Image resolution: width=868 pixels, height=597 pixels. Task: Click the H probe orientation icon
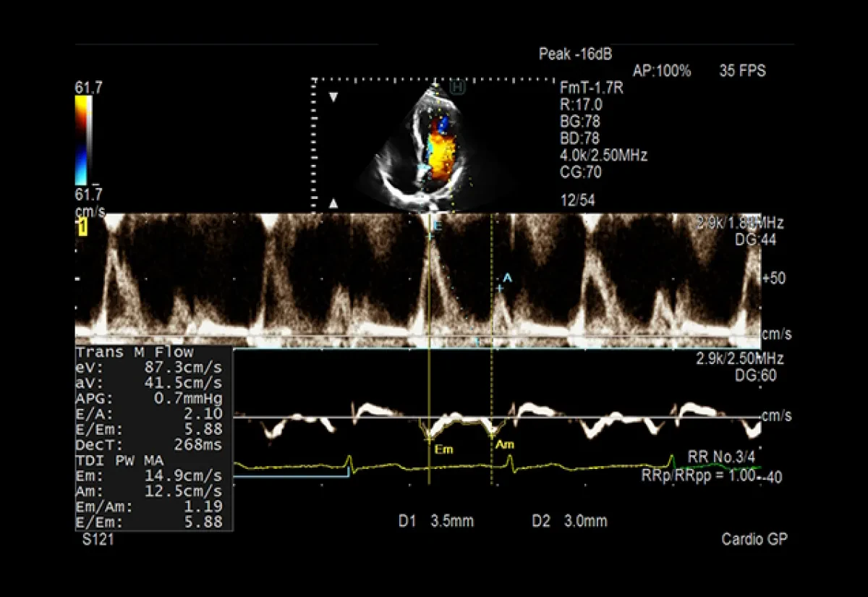click(x=457, y=88)
